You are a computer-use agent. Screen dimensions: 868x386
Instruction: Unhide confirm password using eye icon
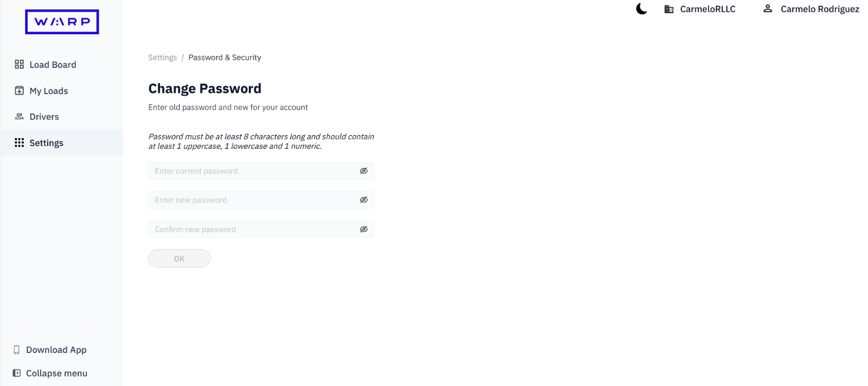pyautogui.click(x=364, y=229)
